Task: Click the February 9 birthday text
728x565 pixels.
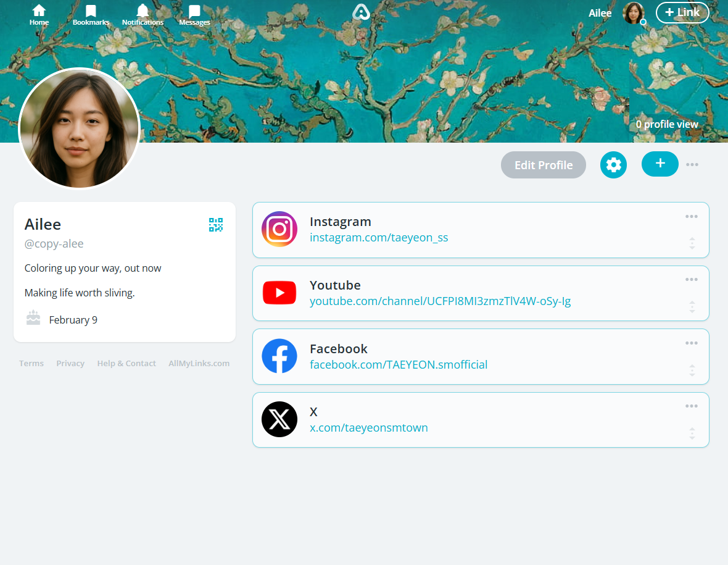Action: point(73,320)
